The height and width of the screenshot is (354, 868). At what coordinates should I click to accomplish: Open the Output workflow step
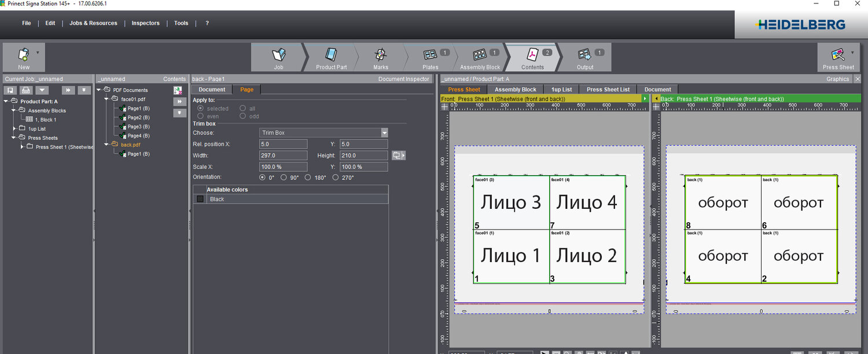585,57
